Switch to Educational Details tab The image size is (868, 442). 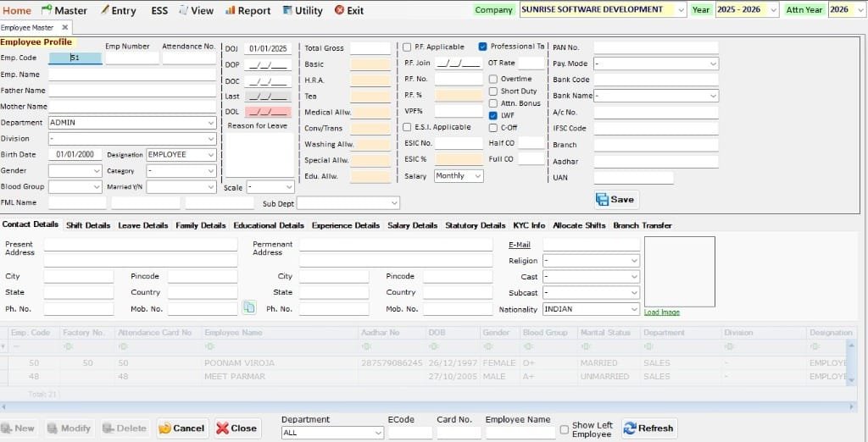(269, 225)
